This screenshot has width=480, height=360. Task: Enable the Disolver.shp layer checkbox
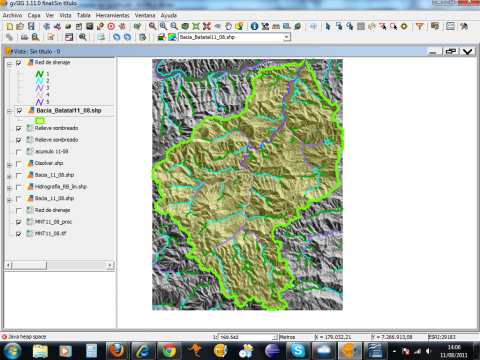(x=19, y=164)
